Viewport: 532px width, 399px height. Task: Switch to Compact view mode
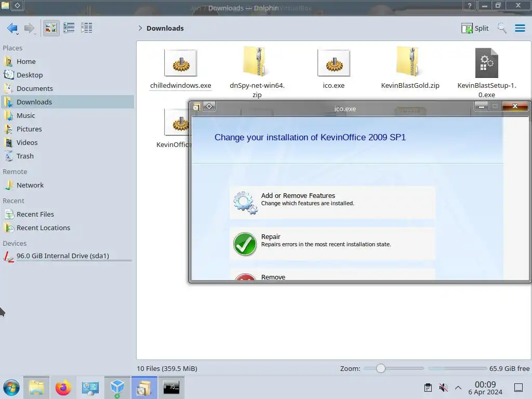click(x=69, y=28)
